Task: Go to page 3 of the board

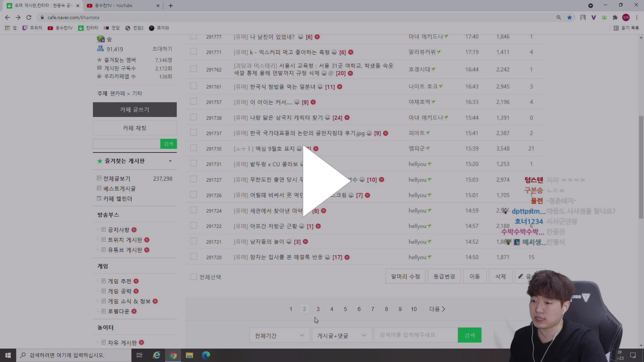Action: [x=318, y=309]
